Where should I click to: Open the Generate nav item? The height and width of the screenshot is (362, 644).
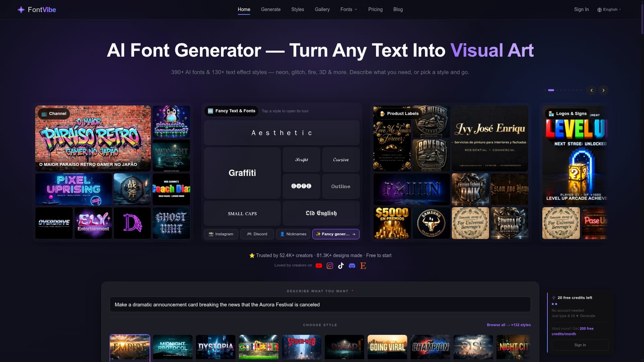(270, 9)
